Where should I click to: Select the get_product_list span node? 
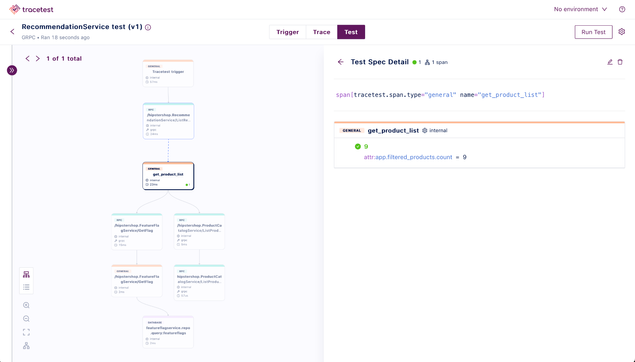(168, 176)
